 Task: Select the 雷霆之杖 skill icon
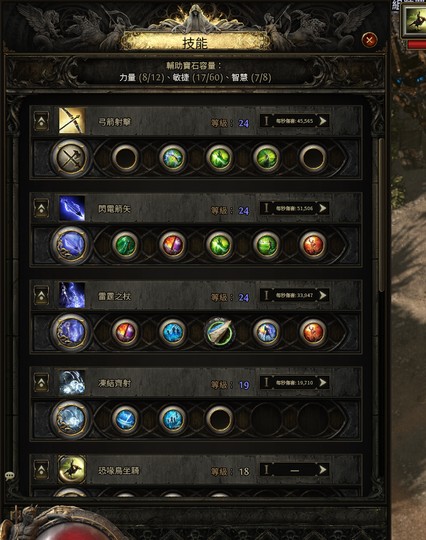click(x=72, y=295)
